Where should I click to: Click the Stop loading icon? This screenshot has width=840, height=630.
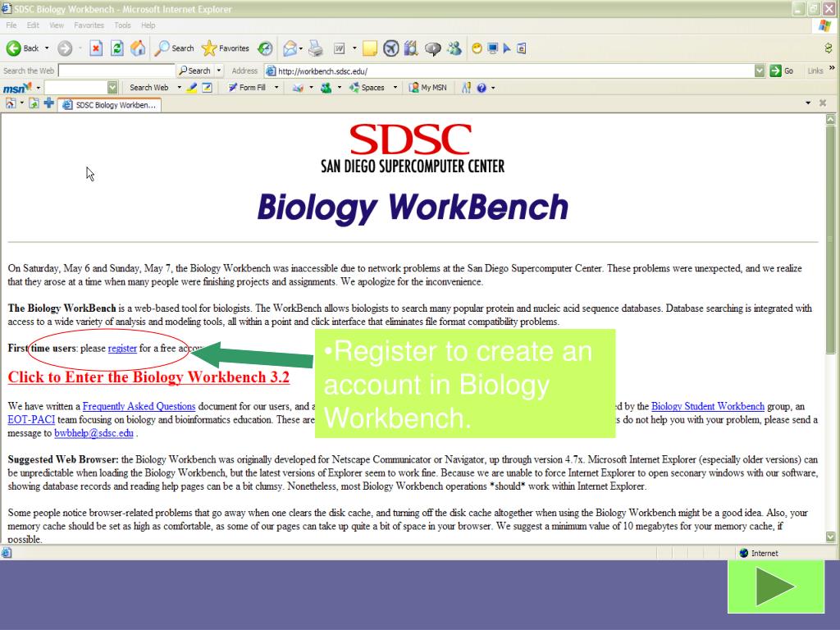pyautogui.click(x=96, y=48)
